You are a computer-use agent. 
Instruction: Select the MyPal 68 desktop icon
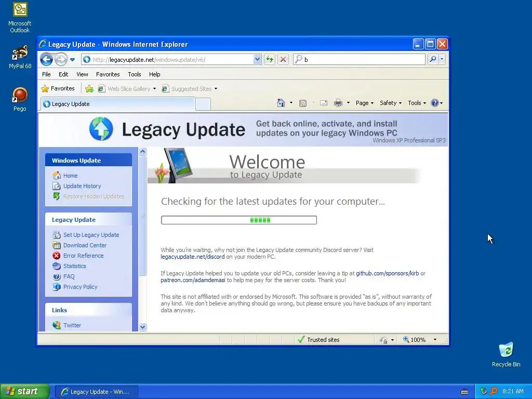point(20,57)
